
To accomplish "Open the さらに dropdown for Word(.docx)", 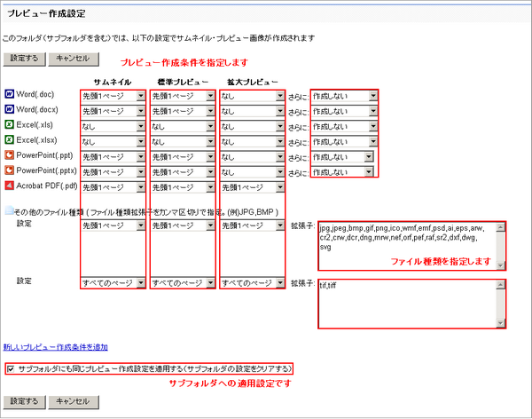I will coord(344,111).
